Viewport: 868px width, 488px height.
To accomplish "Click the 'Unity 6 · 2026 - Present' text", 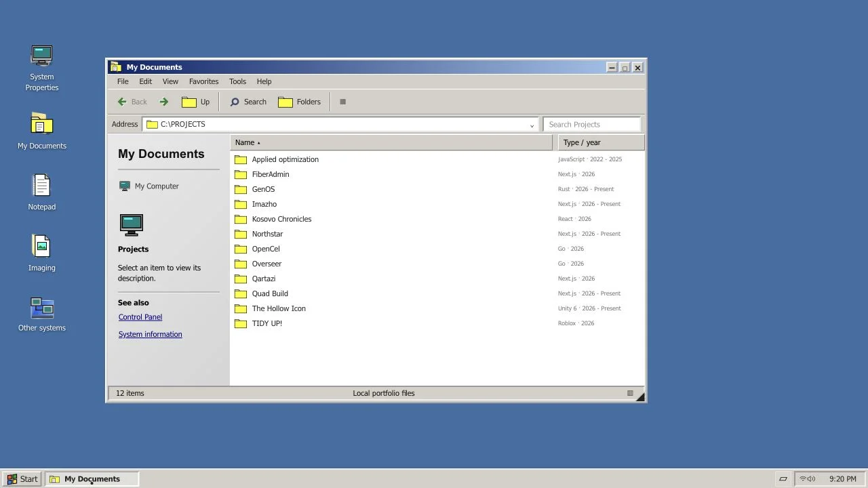I will click(x=589, y=308).
